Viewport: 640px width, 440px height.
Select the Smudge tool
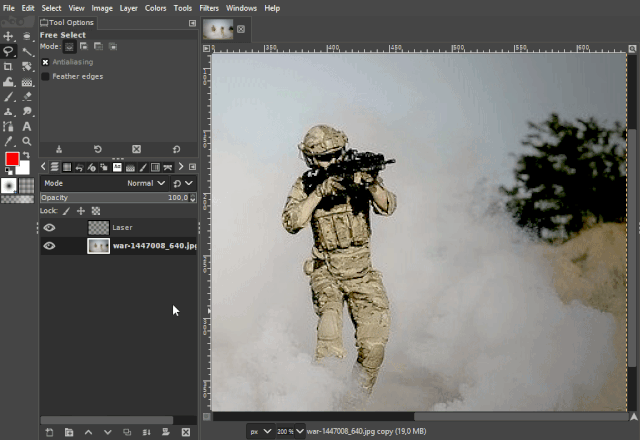[27, 111]
